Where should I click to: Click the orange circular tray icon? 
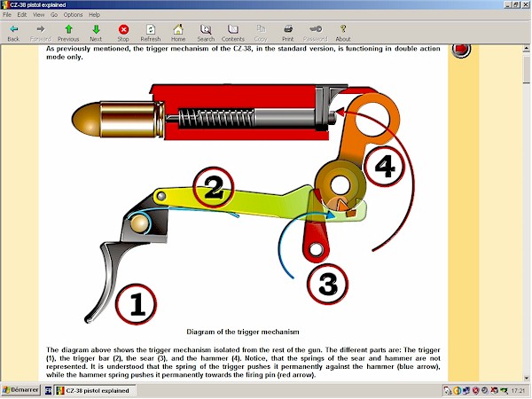pos(457,391)
